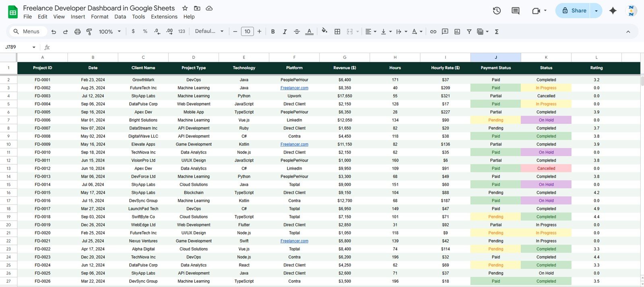Click the Redo icon

click(x=65, y=32)
